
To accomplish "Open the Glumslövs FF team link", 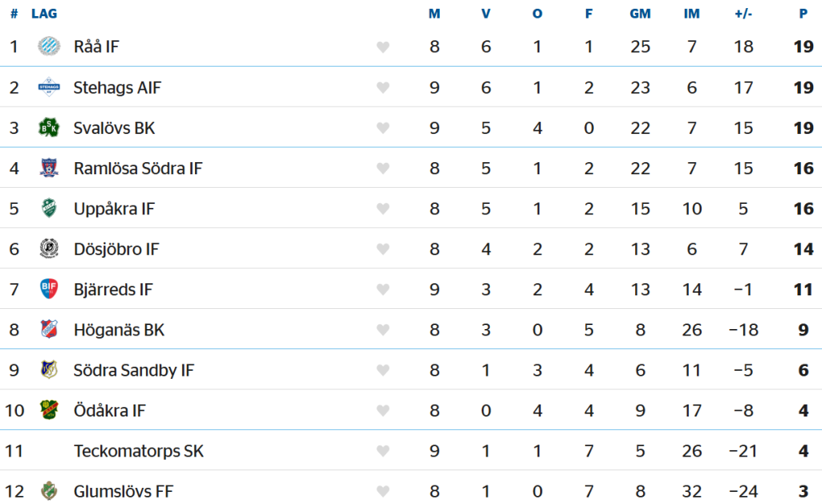I will pos(123,491).
